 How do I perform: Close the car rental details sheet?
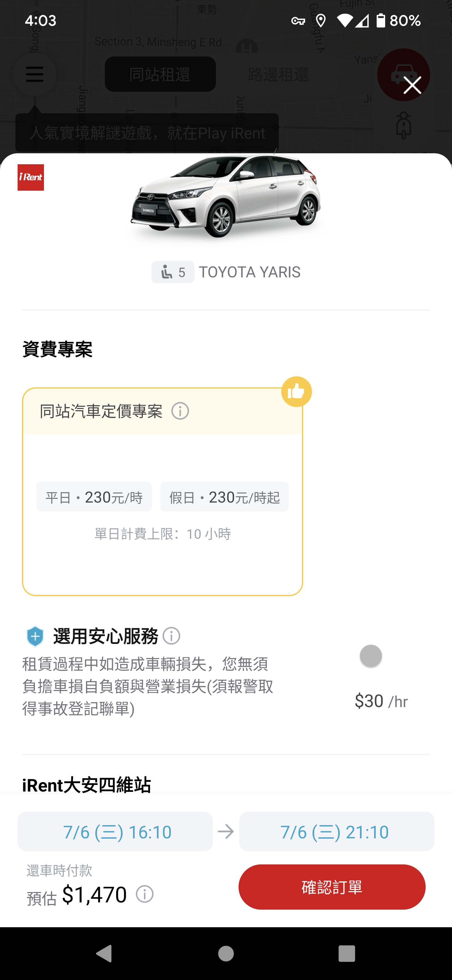pyautogui.click(x=412, y=85)
